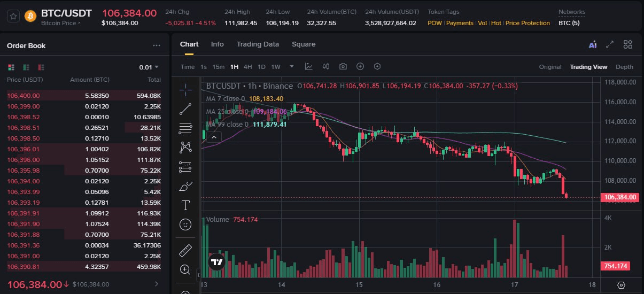This screenshot has width=644, height=294.
Task: Switch to the Depth chart view
Action: 624,67
